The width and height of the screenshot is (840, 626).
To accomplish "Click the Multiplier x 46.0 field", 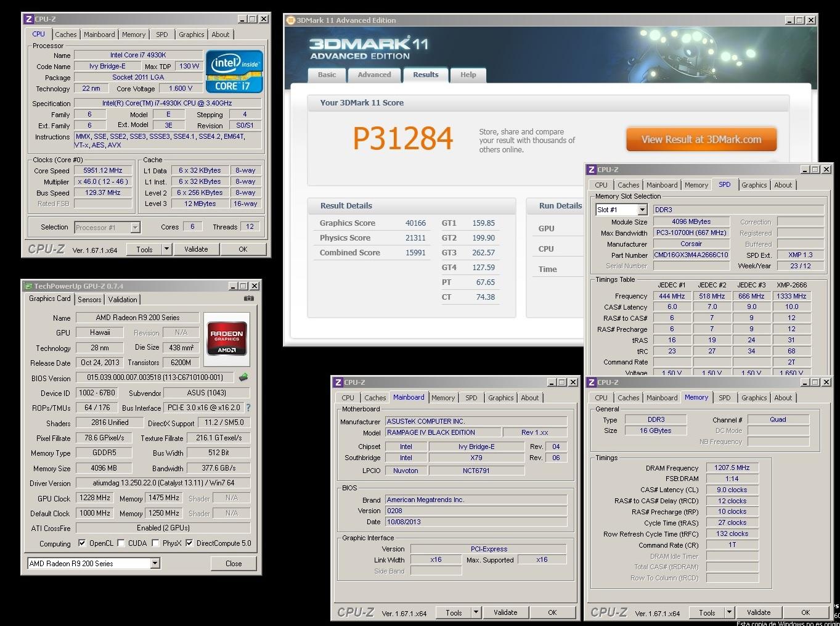I will (103, 181).
